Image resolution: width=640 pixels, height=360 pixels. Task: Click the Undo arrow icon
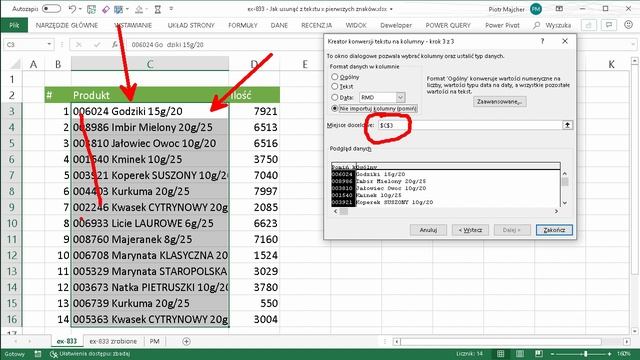tap(72, 9)
